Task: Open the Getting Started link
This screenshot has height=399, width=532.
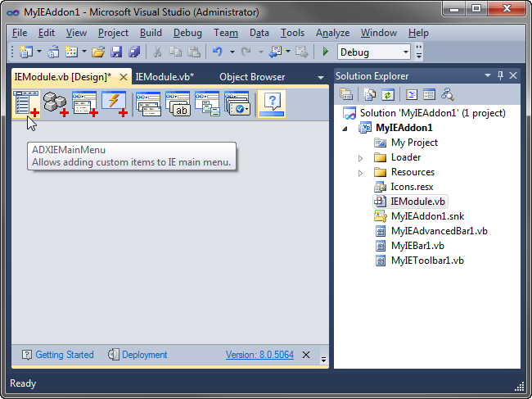Action: (x=65, y=355)
